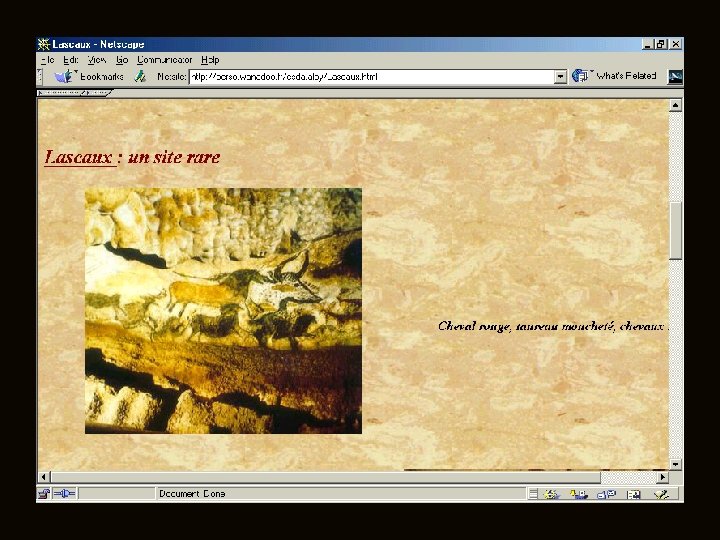Click the vertical scrollbar down arrow
The width and height of the screenshot is (720, 540).
point(675,464)
